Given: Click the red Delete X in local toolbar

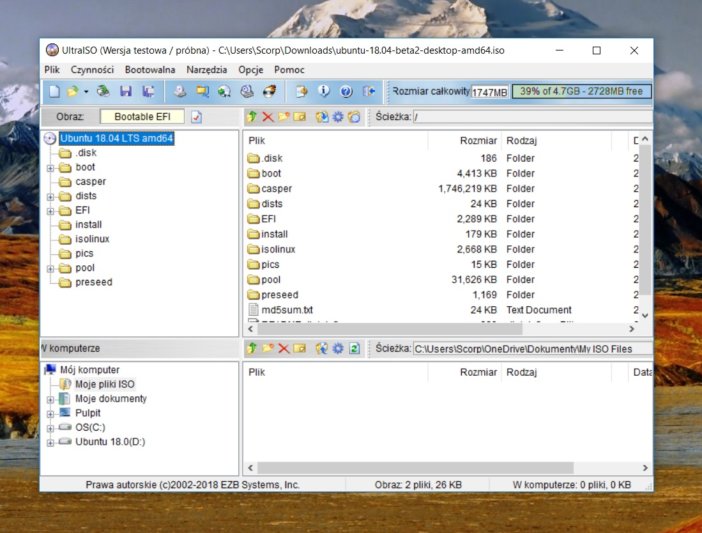Looking at the screenshot, I should tap(283, 348).
